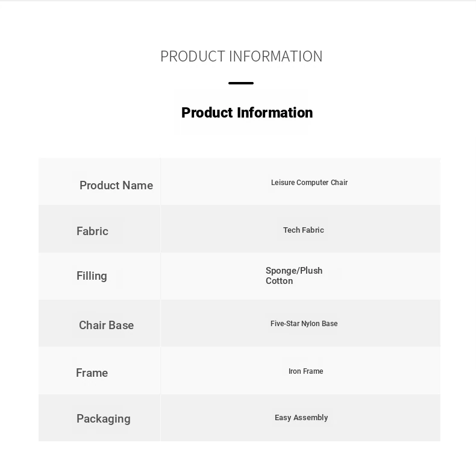Click the black divider line under header
476x469 pixels.
click(x=241, y=83)
